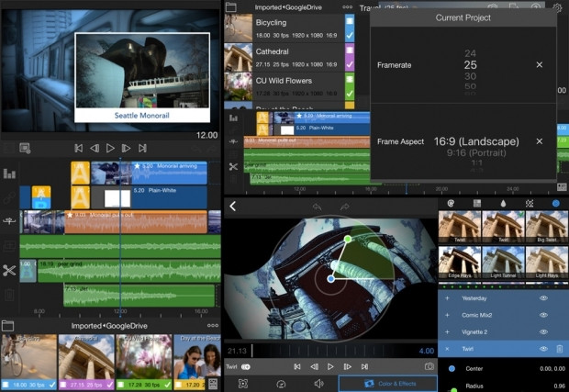The width and height of the screenshot is (569, 392).
Task: Apply the Big Twist effect preset
Action: point(546,227)
